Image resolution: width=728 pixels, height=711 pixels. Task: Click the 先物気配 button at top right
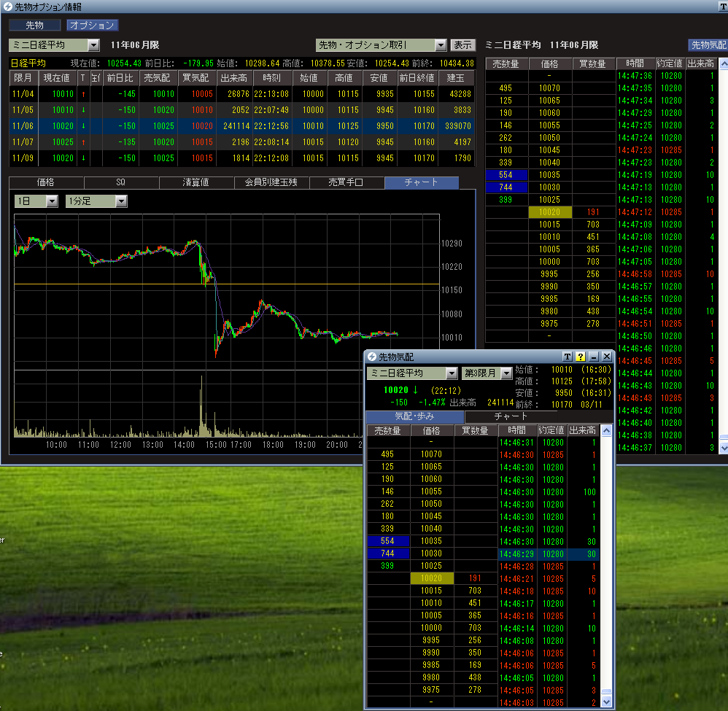tap(708, 45)
